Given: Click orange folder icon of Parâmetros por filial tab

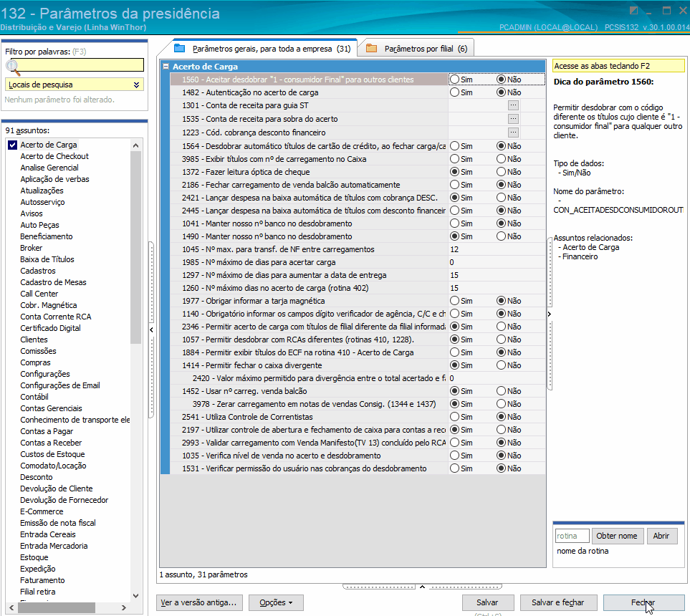Looking at the screenshot, I should click(x=372, y=49).
